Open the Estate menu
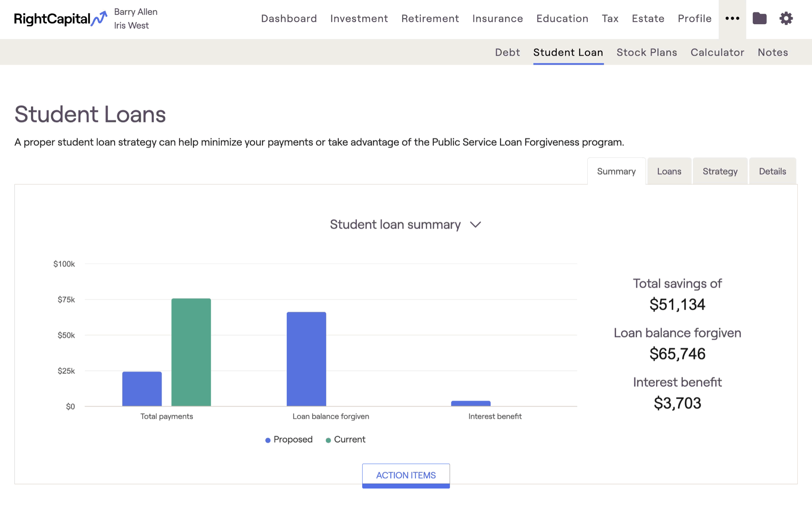 point(648,18)
